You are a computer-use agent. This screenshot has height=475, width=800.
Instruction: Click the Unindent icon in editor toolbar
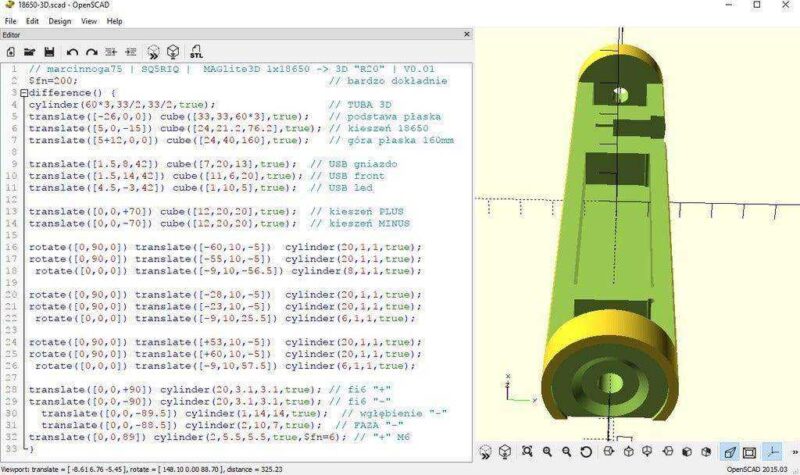(x=111, y=52)
